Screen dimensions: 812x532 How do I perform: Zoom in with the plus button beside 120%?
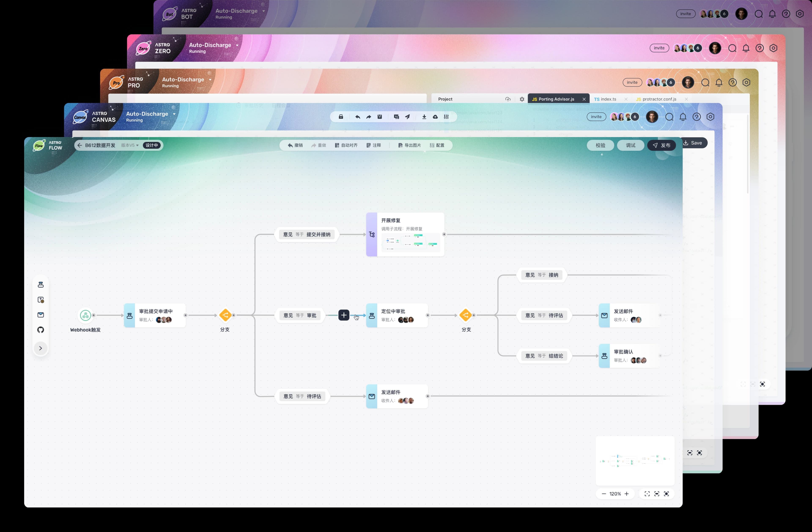[626, 494]
